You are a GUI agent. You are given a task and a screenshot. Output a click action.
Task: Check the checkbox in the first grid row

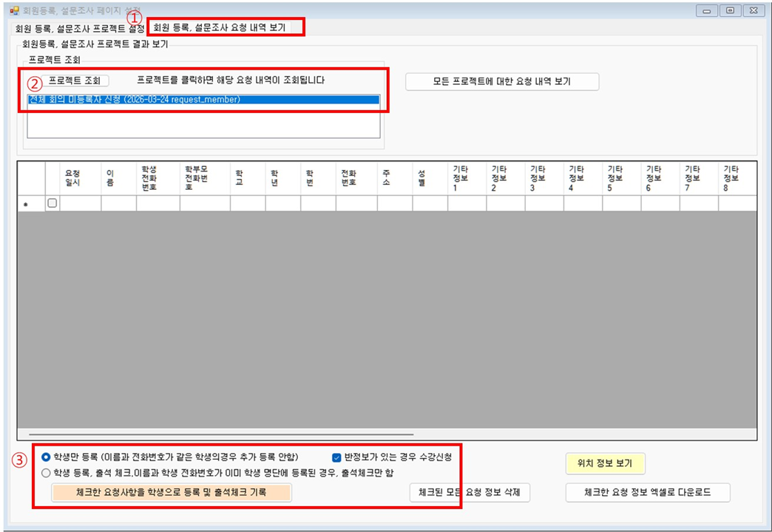point(52,203)
